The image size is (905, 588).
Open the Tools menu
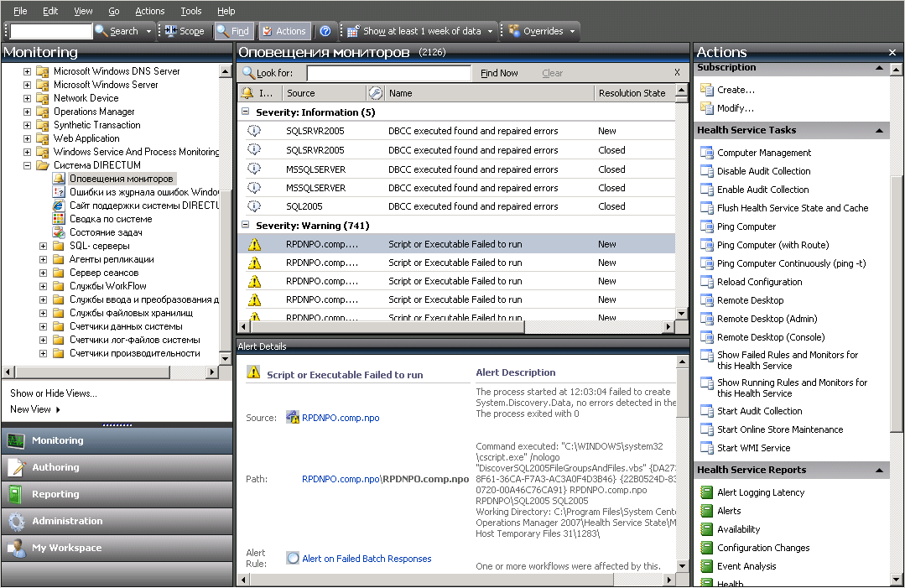[191, 11]
